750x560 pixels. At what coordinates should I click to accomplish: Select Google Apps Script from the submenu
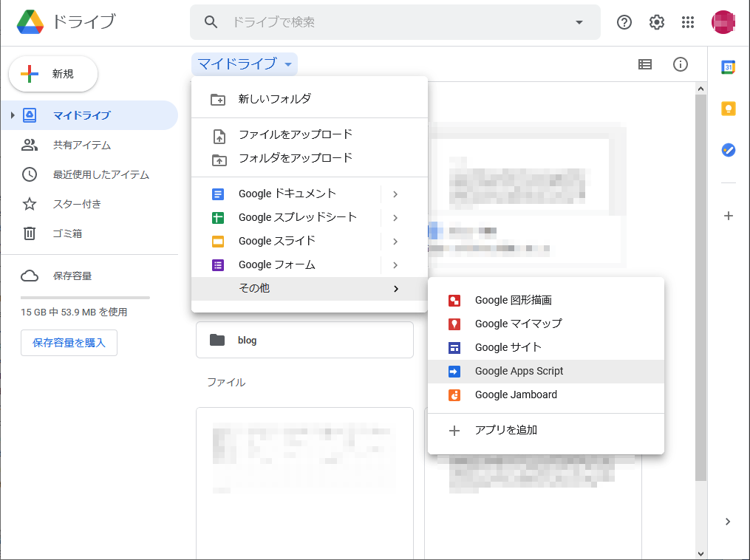[x=519, y=370]
